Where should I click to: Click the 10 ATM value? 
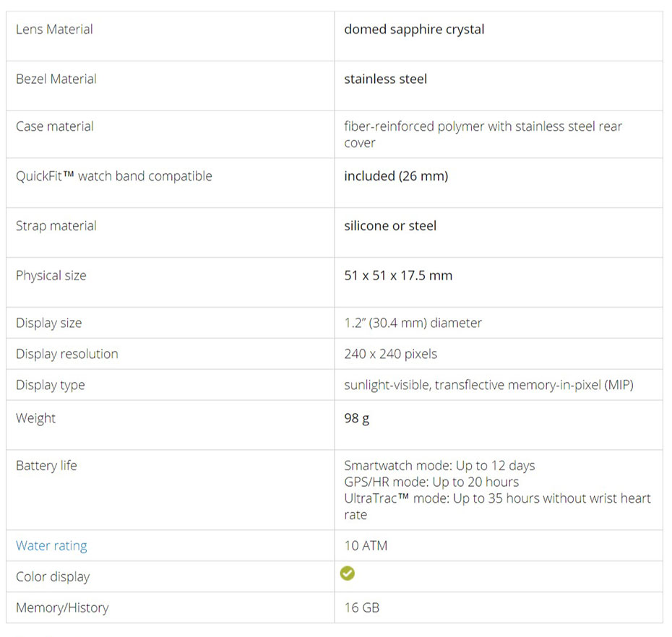[366, 546]
